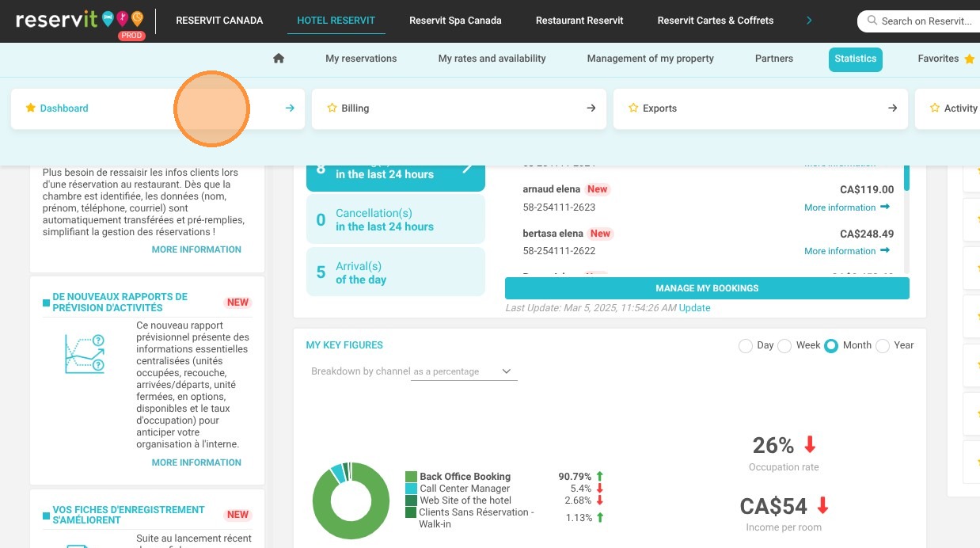Screen dimensions: 980x548
Task: Select the Day radio button
Action: 745,346
